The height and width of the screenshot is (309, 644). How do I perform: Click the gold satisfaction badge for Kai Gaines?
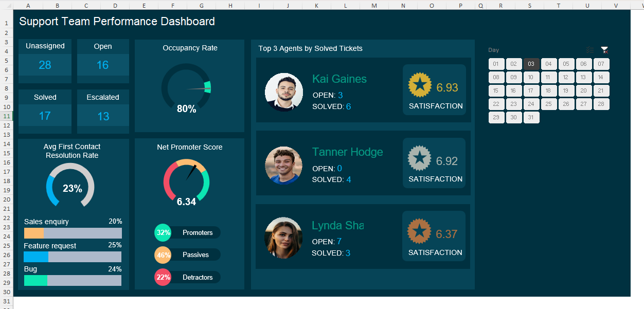[420, 85]
